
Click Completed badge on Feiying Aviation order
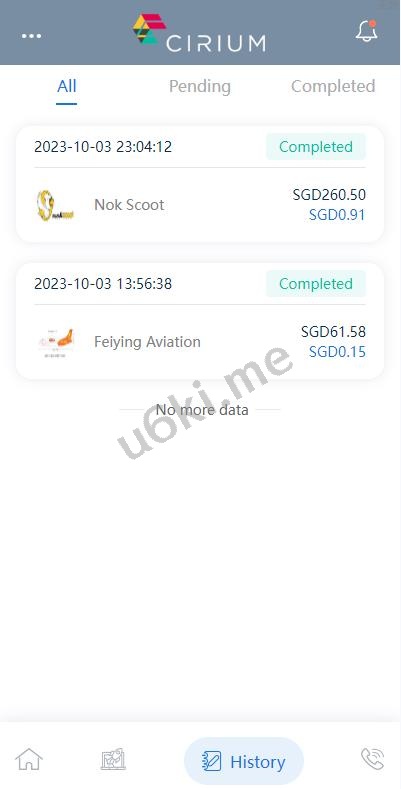pyautogui.click(x=315, y=284)
